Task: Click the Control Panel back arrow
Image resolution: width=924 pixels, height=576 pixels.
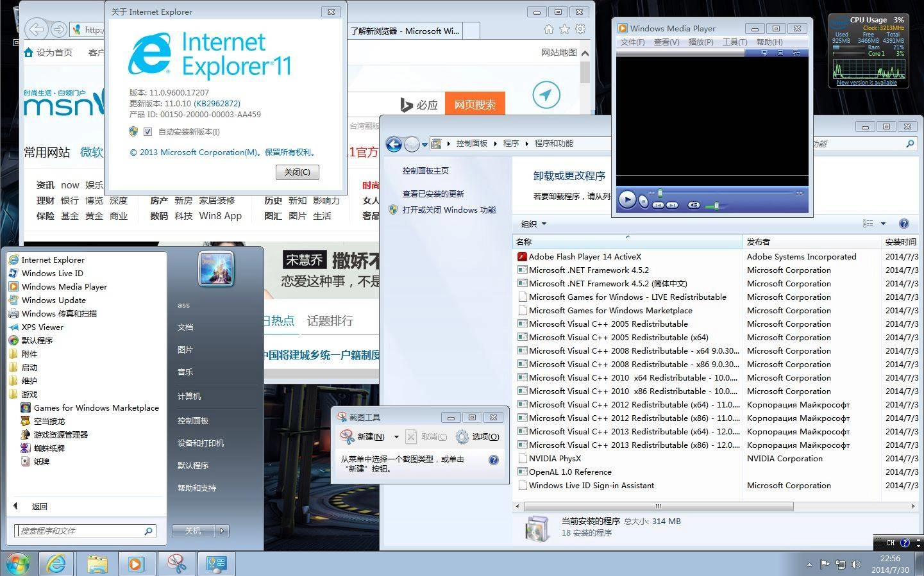Action: (x=394, y=144)
